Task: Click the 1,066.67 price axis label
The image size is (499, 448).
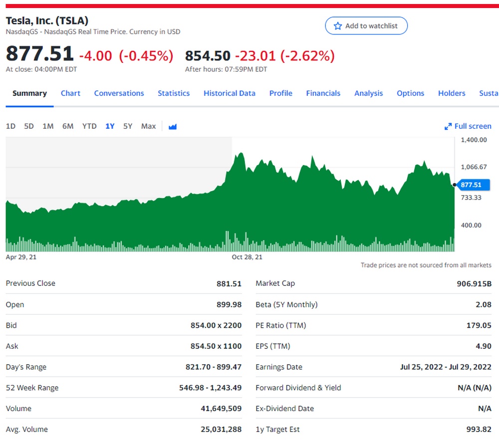Action: pyautogui.click(x=474, y=167)
